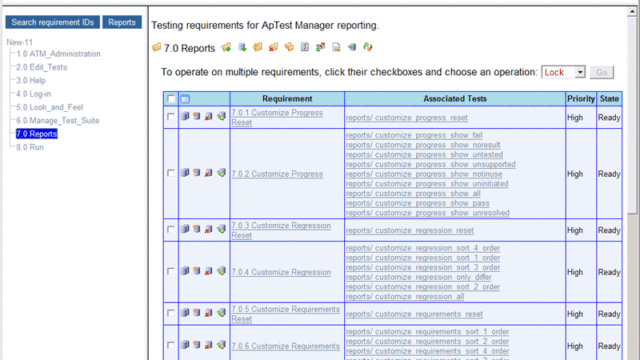This screenshot has height=360, width=640.
Task: Click the State column header
Action: click(609, 99)
